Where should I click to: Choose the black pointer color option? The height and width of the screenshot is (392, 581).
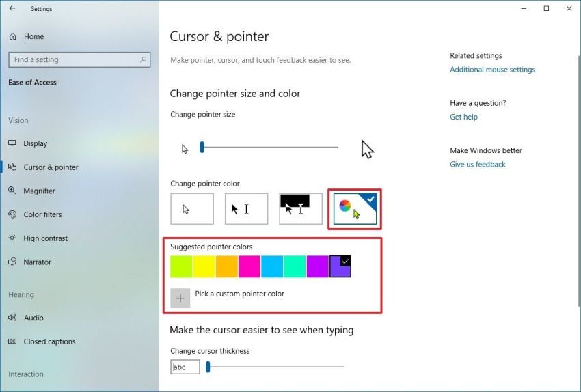246,209
